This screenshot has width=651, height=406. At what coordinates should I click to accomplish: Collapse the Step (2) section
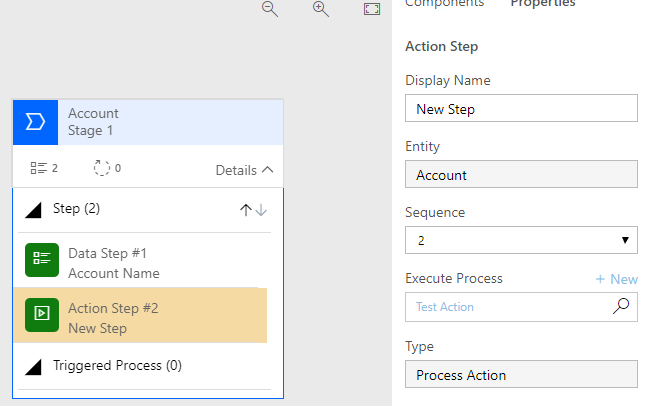tap(33, 209)
